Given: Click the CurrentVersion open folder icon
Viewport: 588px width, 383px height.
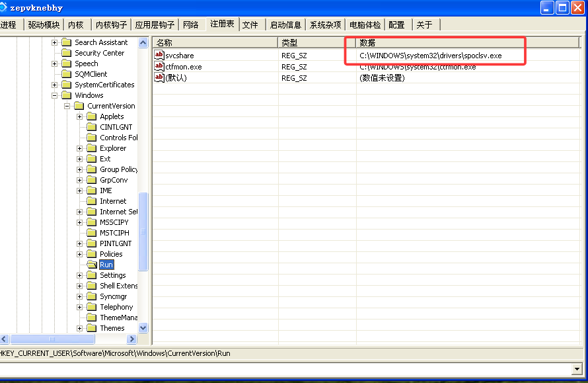Looking at the screenshot, I should [79, 106].
